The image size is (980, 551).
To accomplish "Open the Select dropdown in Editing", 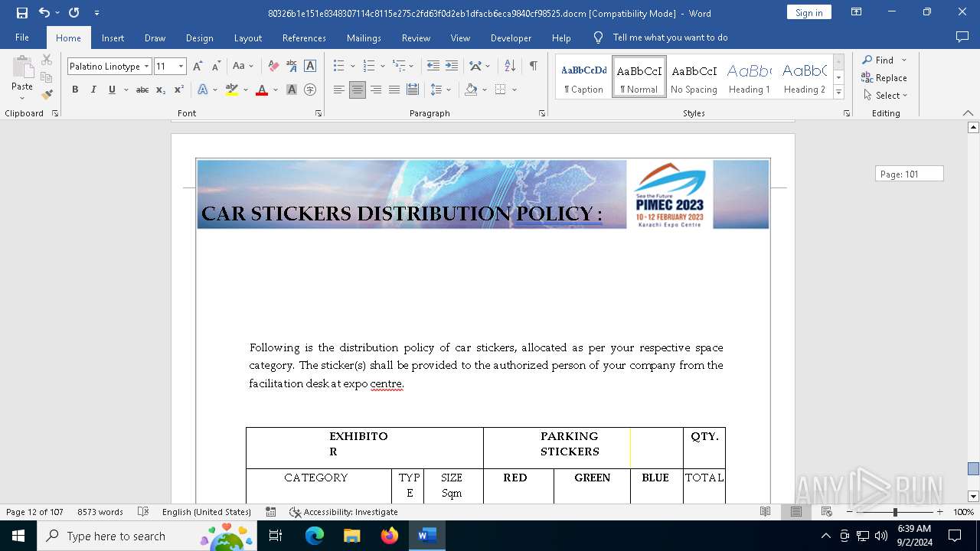I will (x=886, y=96).
